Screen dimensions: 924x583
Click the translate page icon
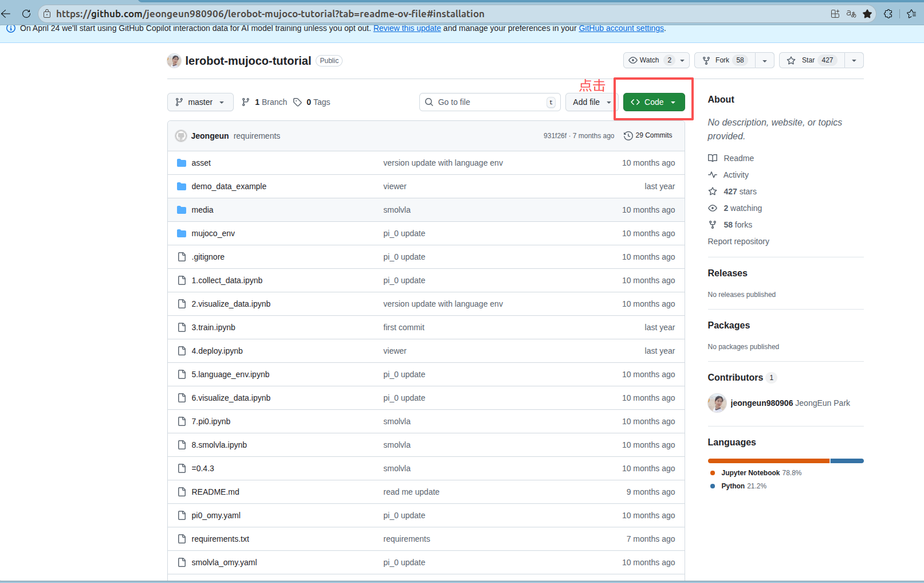[851, 14]
